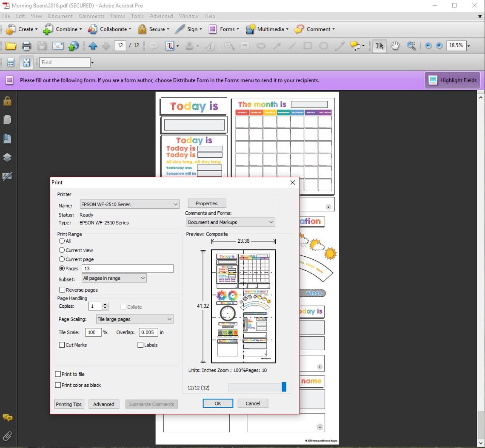
Task: Open the Layers panel icon
Action: point(7,158)
